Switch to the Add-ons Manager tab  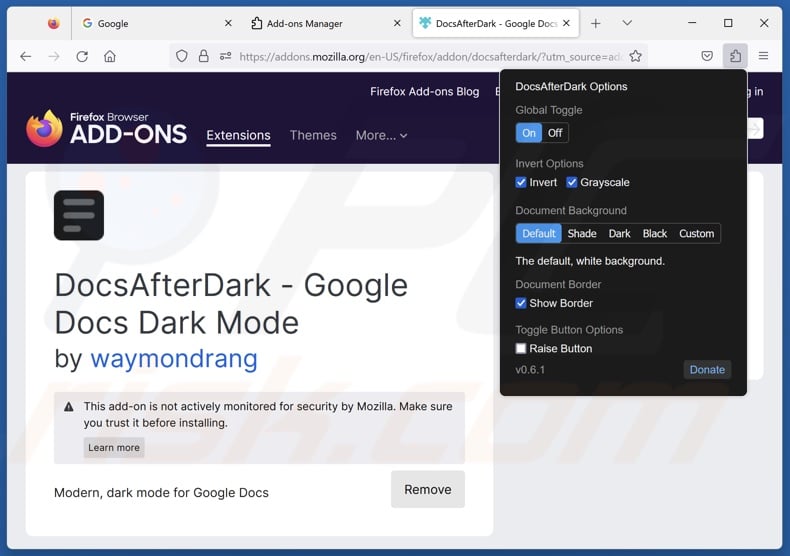(x=326, y=23)
